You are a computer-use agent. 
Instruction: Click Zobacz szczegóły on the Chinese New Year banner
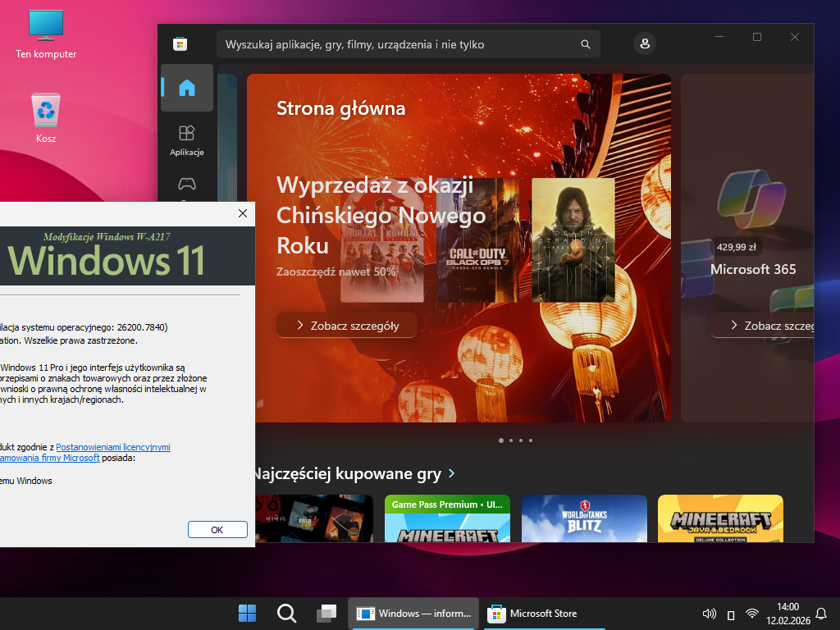tap(347, 326)
